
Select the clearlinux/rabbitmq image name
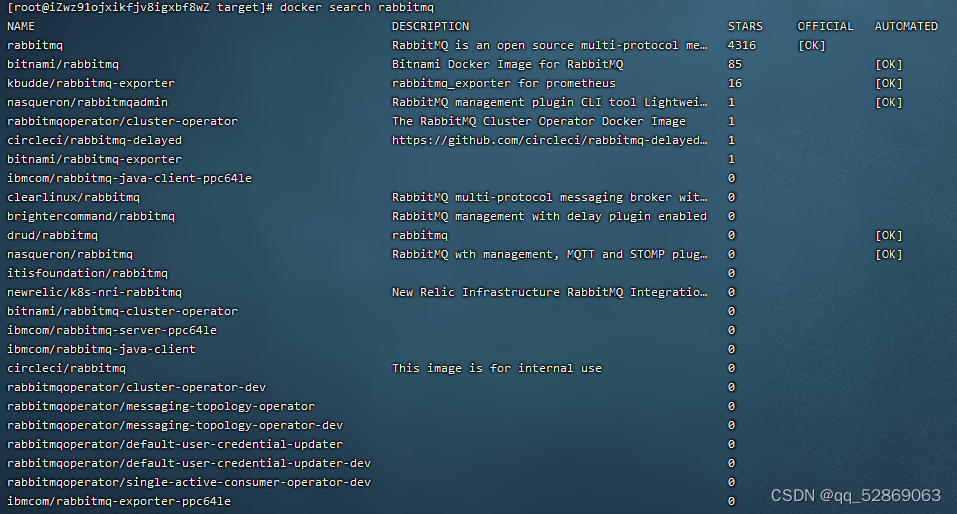[73, 197]
